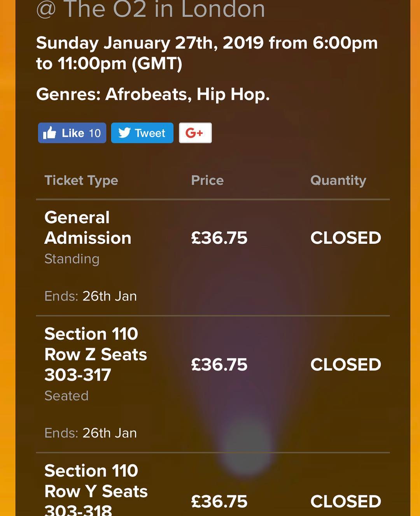Viewport: 420px width, 516px height.
Task: Select the General Admission ticket type
Action: click(x=88, y=227)
